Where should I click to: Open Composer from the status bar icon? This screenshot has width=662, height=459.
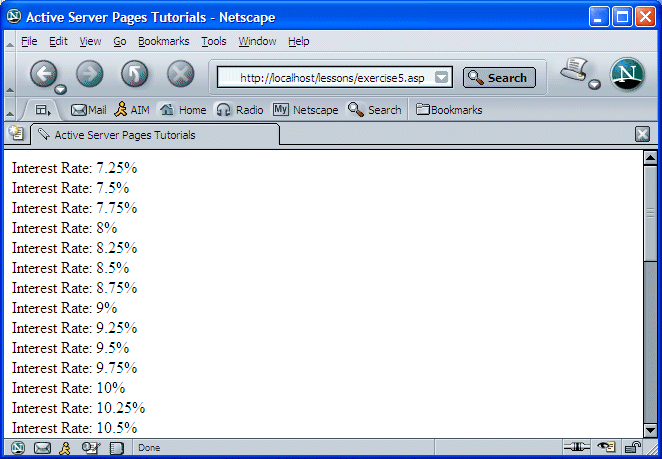coord(91,448)
